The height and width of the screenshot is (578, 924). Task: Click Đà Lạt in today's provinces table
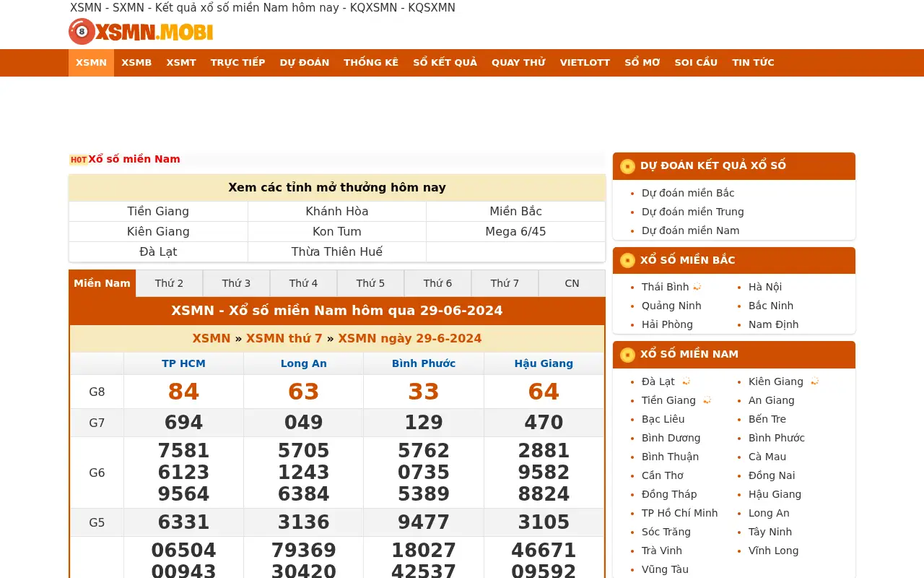158,252
